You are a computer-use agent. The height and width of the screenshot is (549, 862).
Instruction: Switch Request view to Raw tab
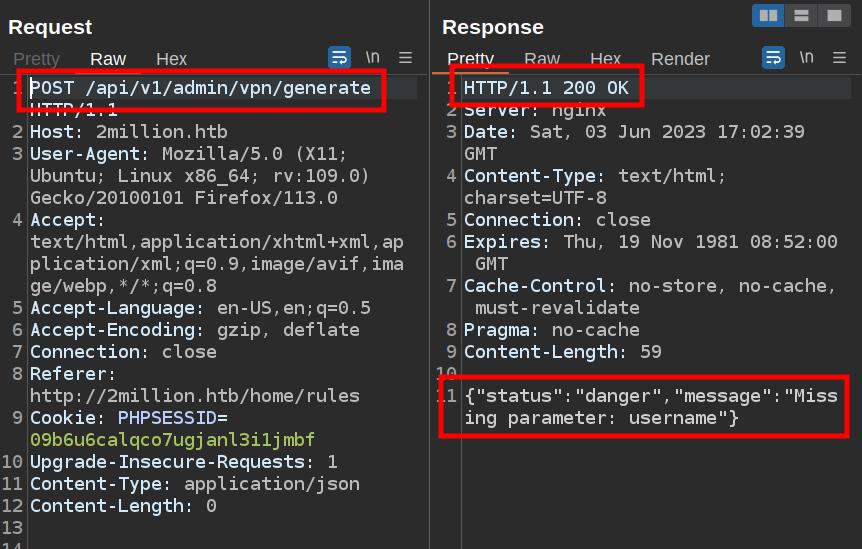(x=108, y=59)
